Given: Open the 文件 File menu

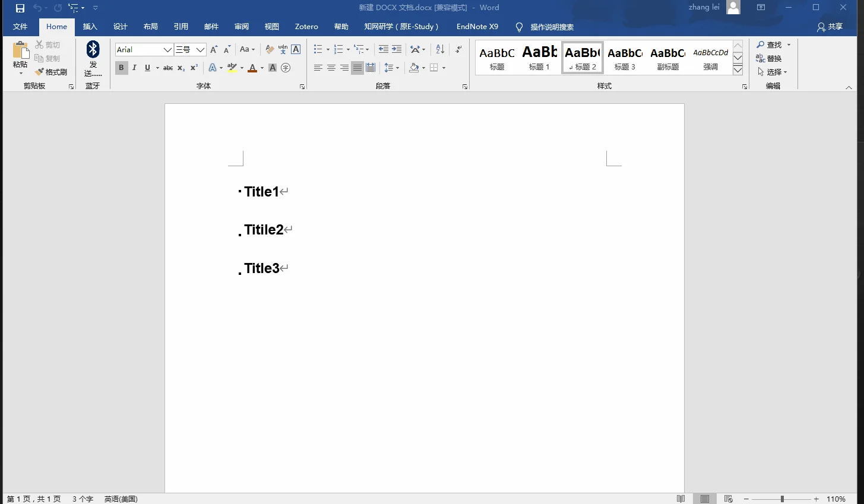Looking at the screenshot, I should tap(20, 27).
